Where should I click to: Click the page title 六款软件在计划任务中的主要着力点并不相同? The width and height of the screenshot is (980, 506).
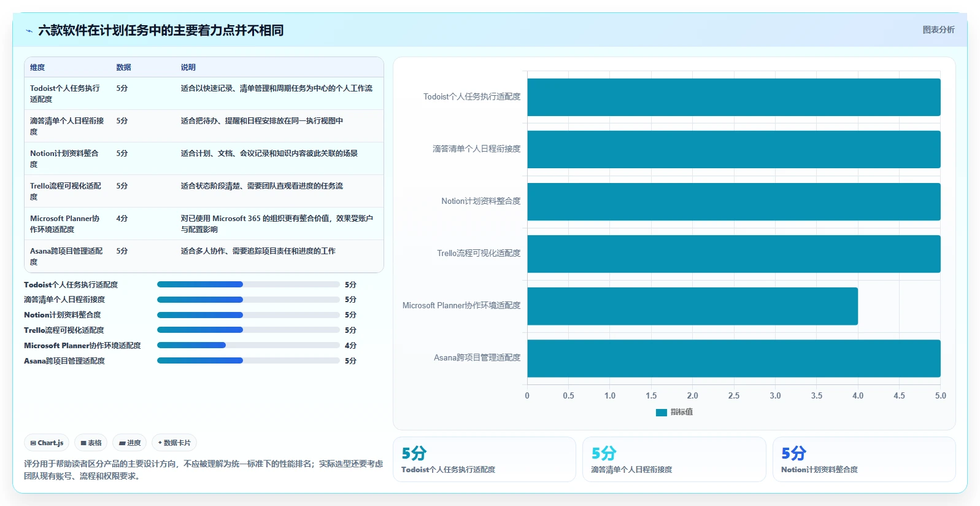pos(161,31)
